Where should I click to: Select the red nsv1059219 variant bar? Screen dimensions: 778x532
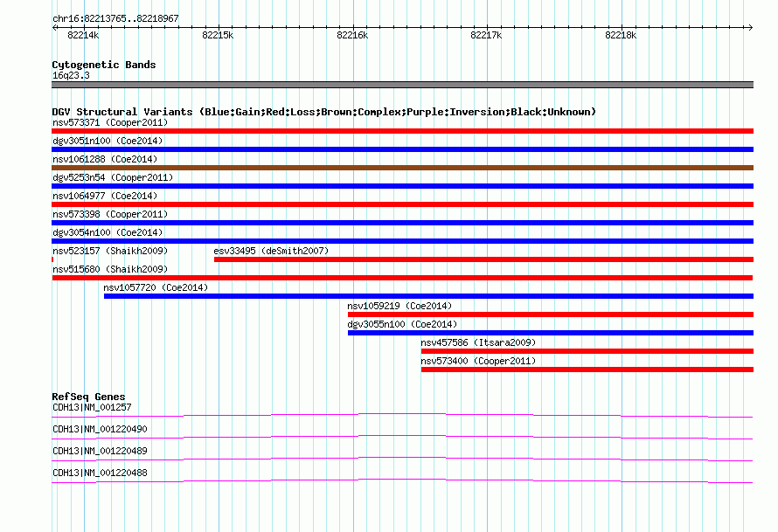551,314
